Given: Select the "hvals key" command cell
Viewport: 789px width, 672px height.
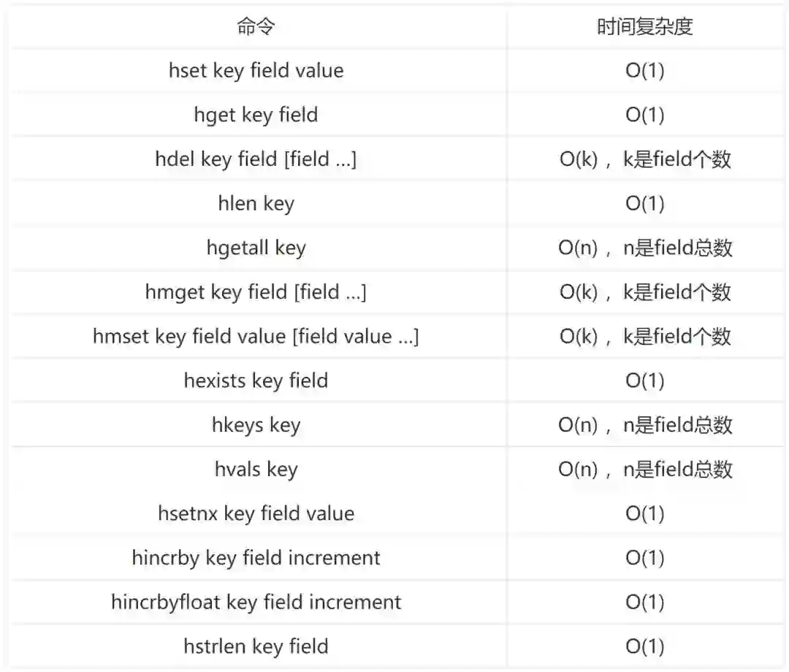Looking at the screenshot, I should (256, 469).
